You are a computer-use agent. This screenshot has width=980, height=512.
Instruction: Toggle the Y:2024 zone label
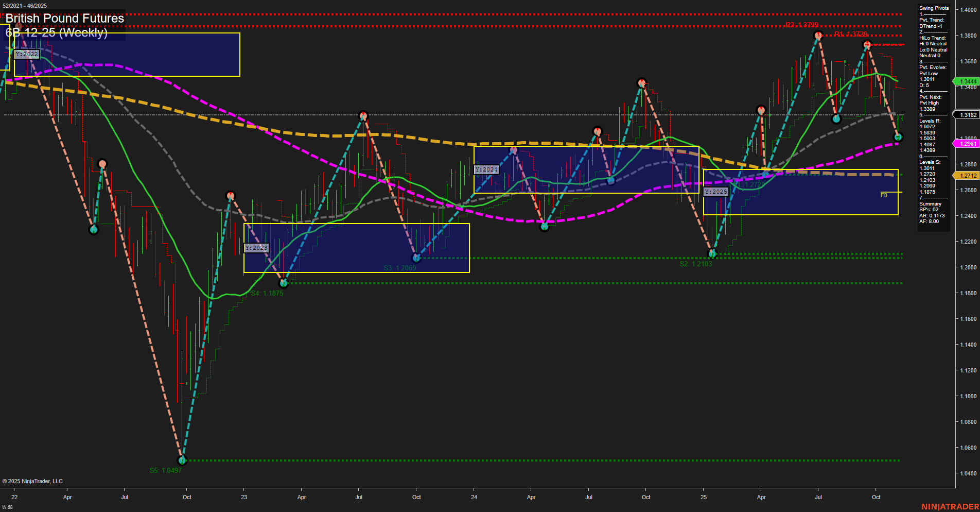pyautogui.click(x=486, y=169)
